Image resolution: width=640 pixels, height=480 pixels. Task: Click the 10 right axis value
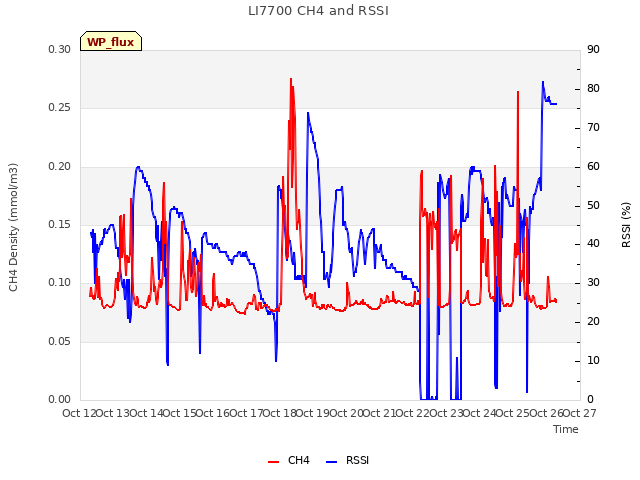pos(593,360)
